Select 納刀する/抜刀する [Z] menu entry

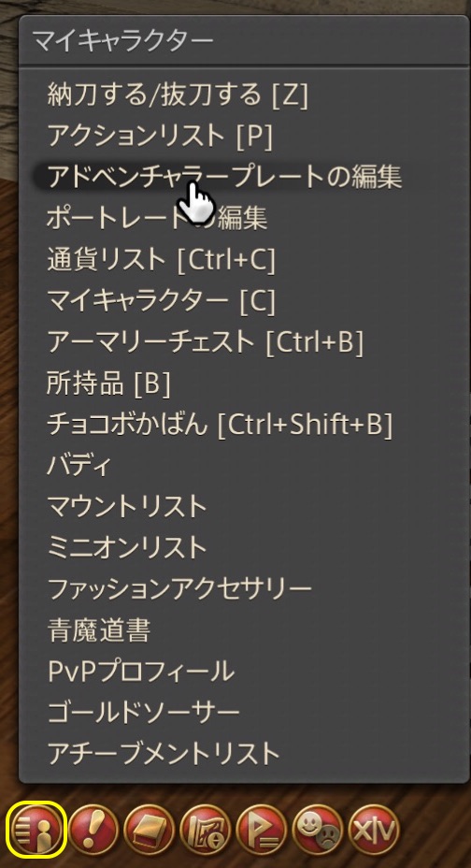pos(178,94)
